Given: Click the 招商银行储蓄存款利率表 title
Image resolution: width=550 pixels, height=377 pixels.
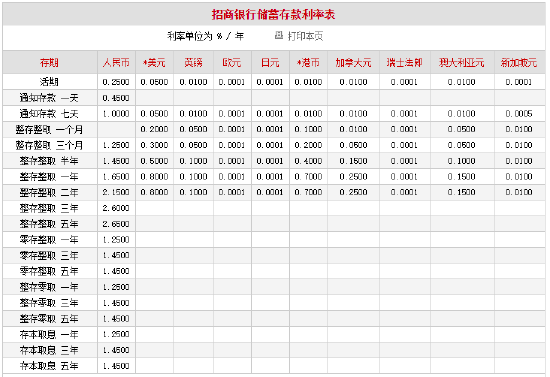Looking at the screenshot, I should click(274, 14).
